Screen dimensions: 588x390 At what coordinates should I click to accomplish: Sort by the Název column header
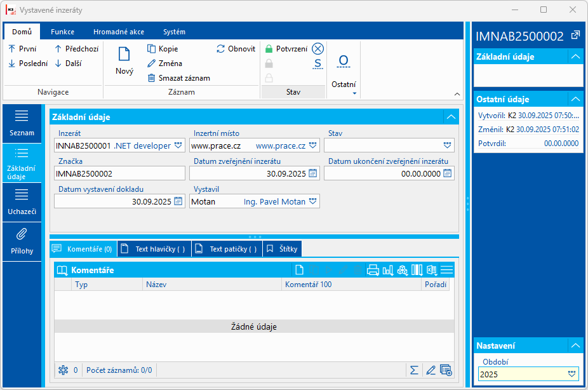212,285
